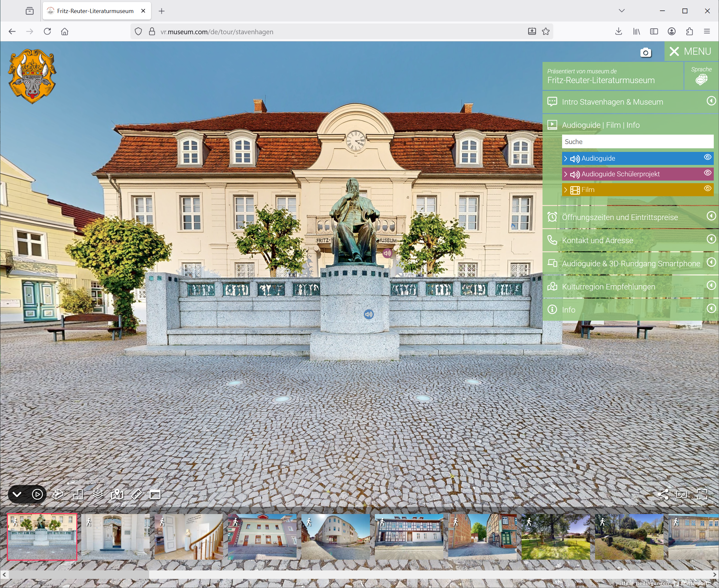Image resolution: width=719 pixels, height=588 pixels.
Task: Expand the Audioguide Schülerprojekt list
Action: pos(565,174)
